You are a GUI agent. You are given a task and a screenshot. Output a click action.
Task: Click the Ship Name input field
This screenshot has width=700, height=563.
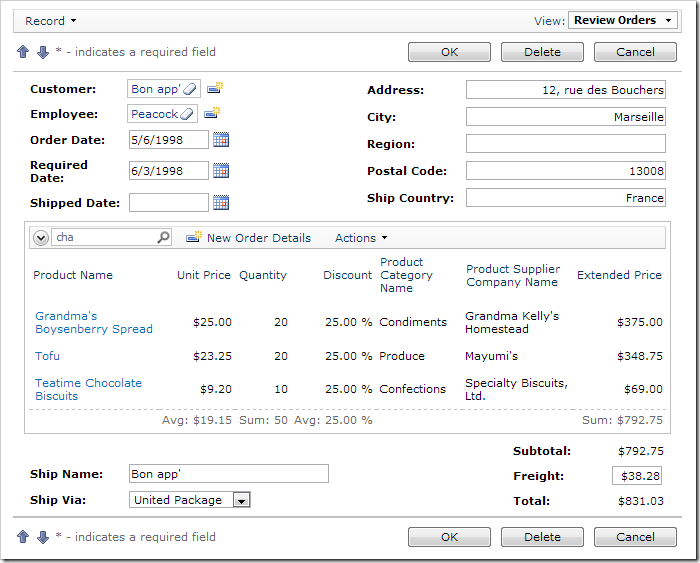pyautogui.click(x=229, y=474)
